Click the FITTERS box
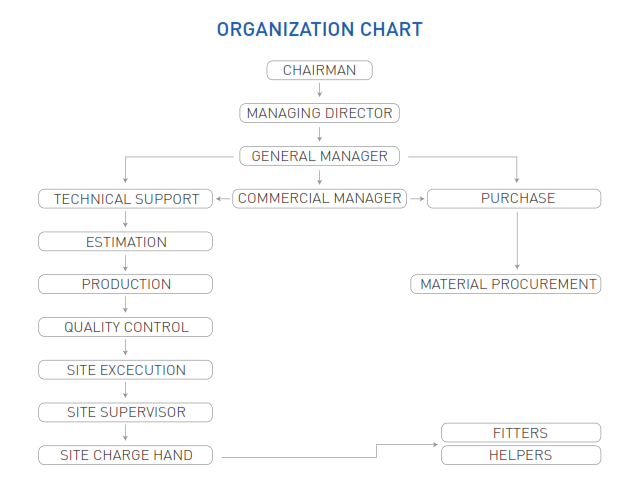Image resolution: width=638 pixels, height=484 pixels. [x=521, y=433]
